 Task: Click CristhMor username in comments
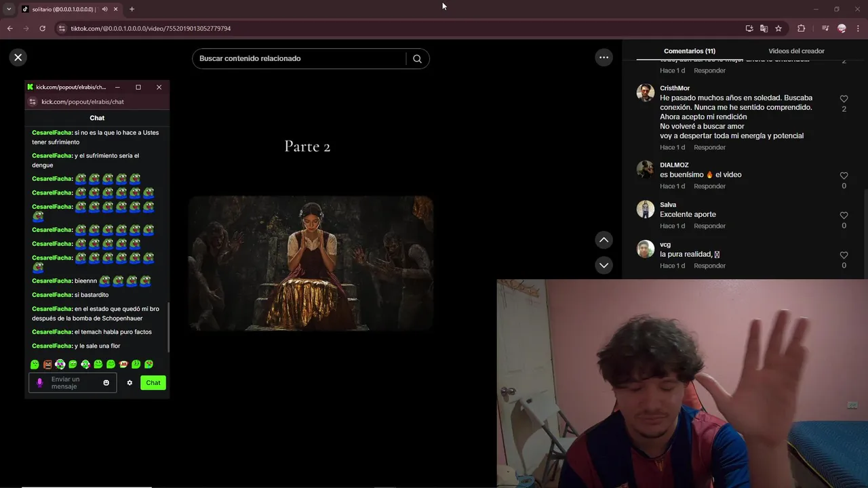click(675, 88)
